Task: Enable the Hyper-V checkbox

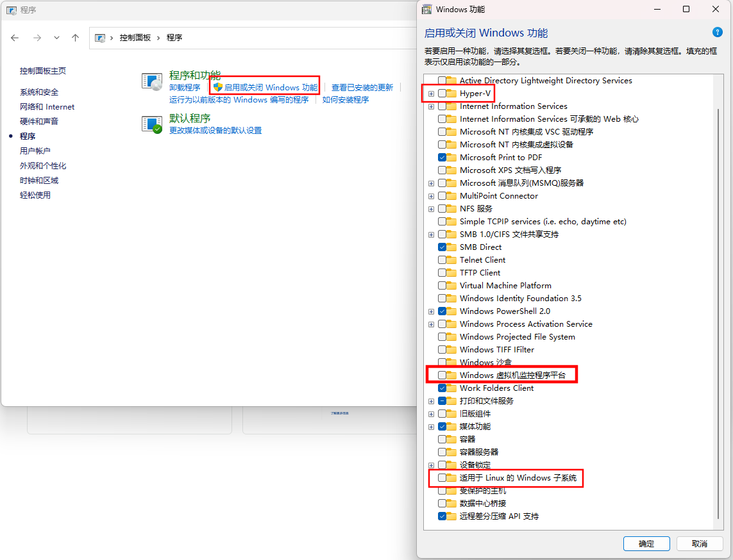Action: click(x=442, y=94)
